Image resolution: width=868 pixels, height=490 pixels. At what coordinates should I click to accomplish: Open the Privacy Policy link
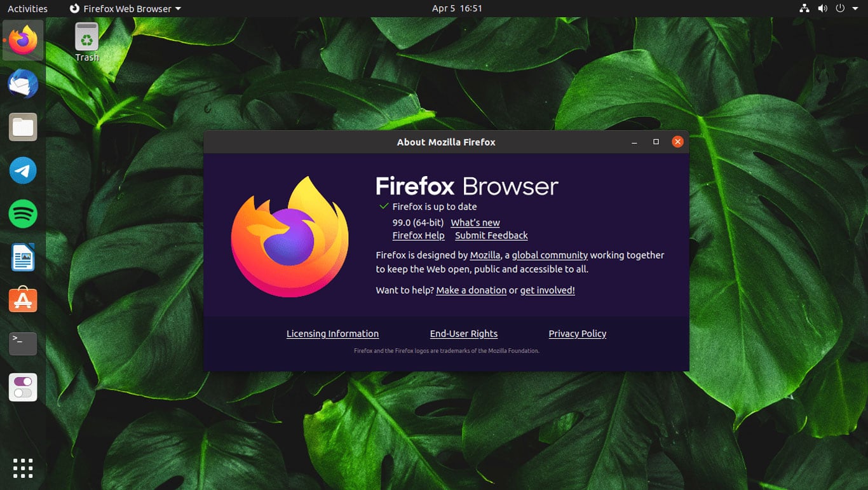(x=578, y=334)
